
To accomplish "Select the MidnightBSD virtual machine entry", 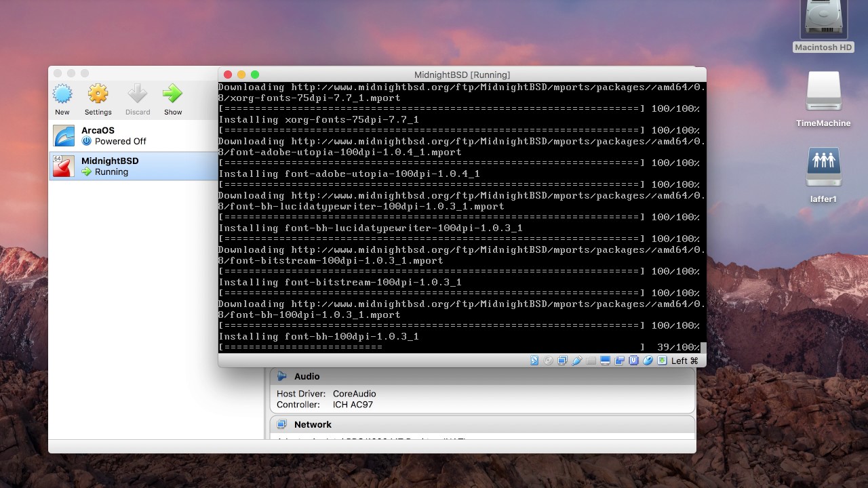I will tap(134, 166).
